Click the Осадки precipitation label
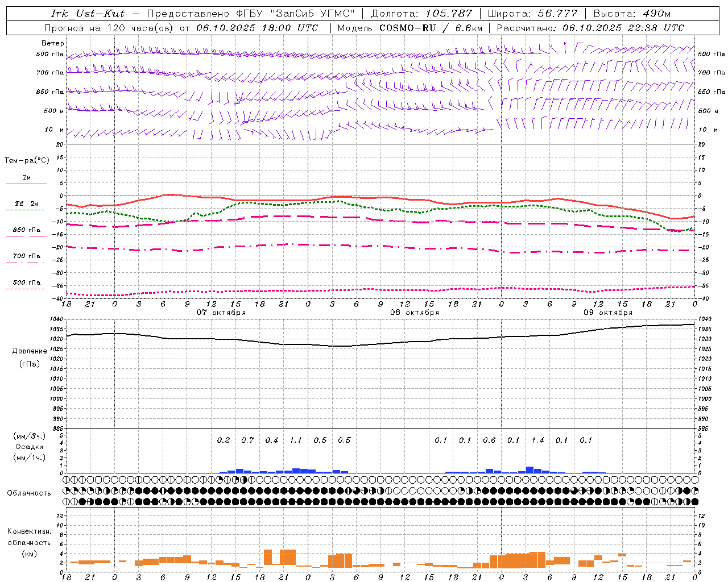The image size is (728, 582). [30, 447]
